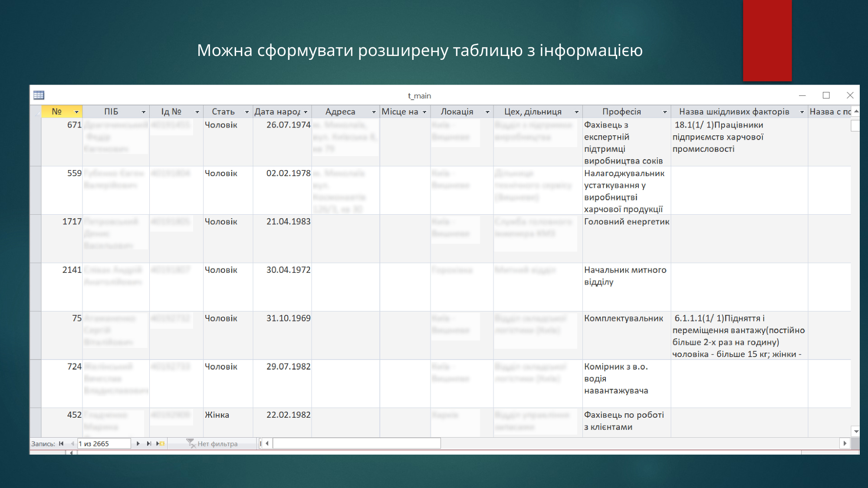Click cell with number 75

(x=62, y=335)
